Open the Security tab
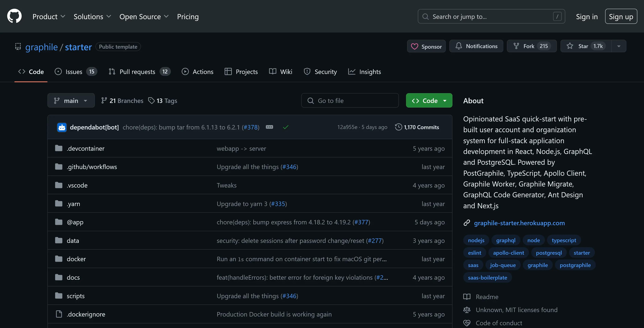 point(320,72)
